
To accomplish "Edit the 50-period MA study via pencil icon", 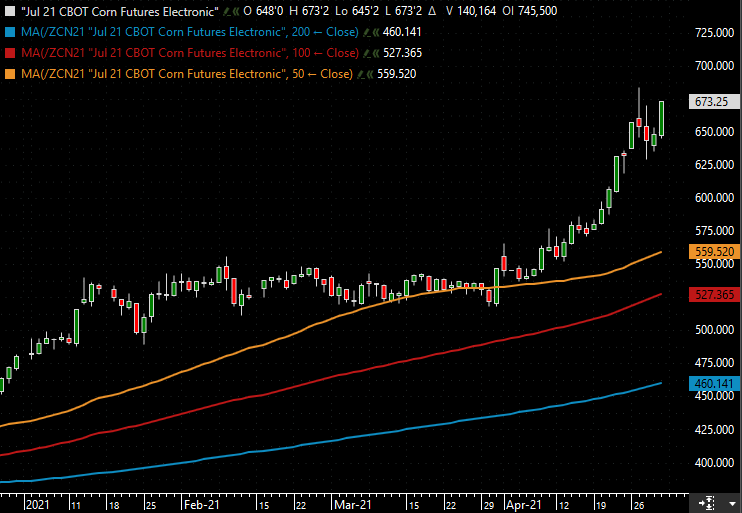I will click(x=361, y=74).
